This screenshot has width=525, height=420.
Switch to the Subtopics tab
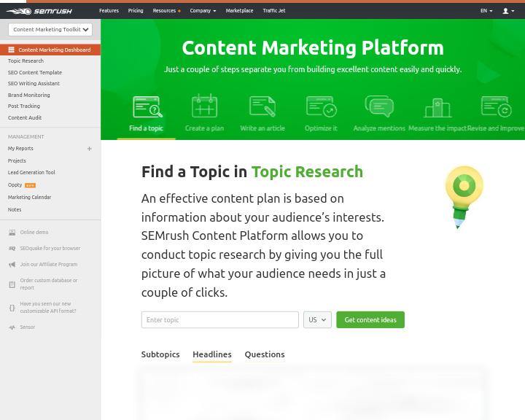tap(160, 354)
